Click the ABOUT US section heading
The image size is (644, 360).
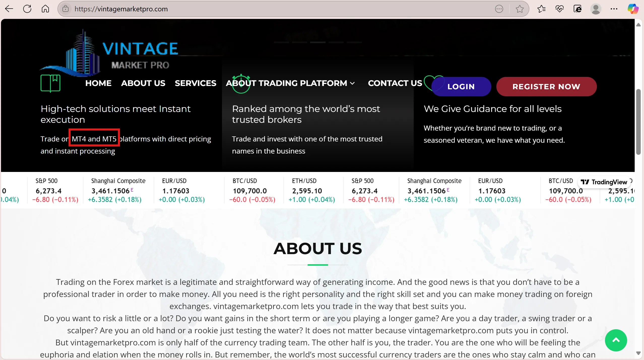point(318,249)
